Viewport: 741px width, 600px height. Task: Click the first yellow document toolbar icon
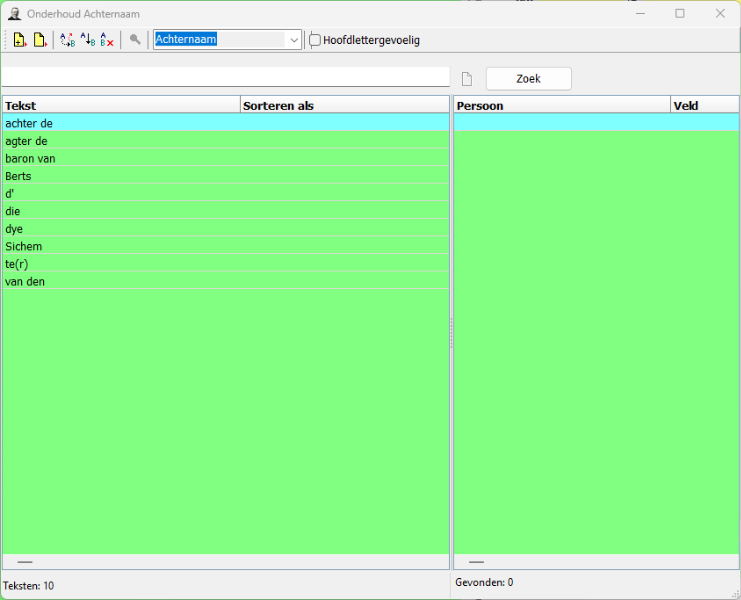tap(19, 40)
